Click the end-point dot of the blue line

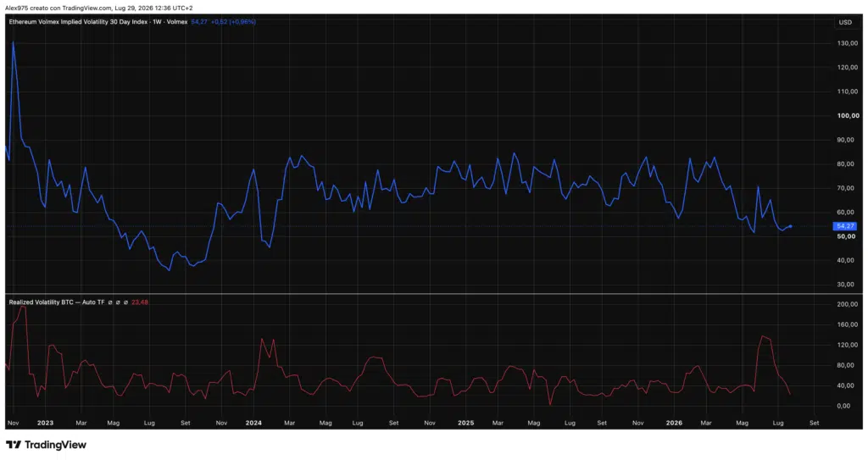coord(790,226)
